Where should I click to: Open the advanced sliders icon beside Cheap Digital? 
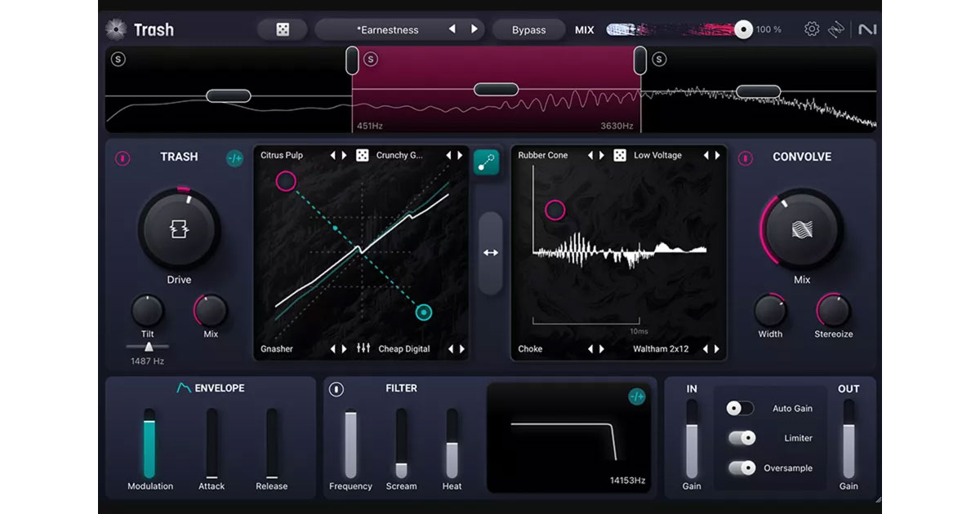point(363,348)
